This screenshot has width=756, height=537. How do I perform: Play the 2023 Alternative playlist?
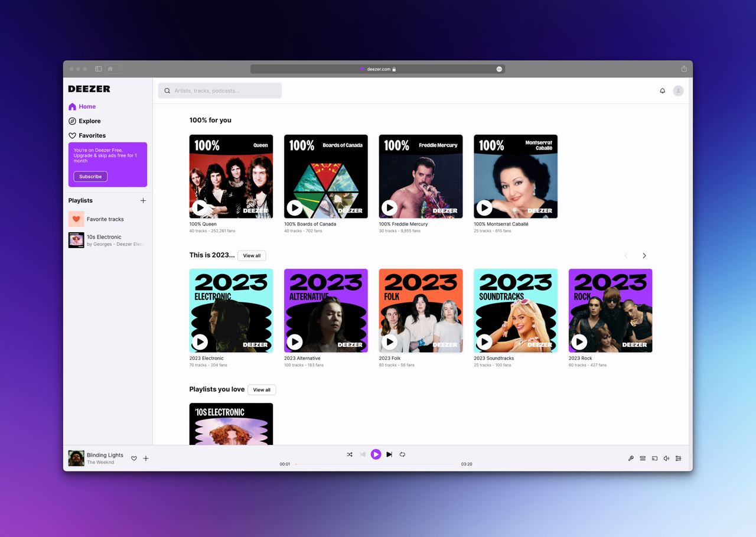[x=295, y=341]
